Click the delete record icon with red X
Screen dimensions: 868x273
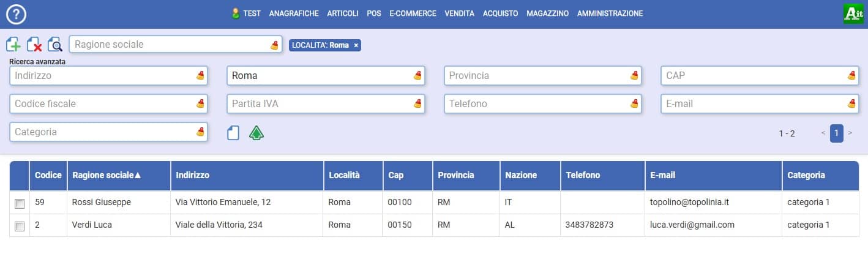(34, 44)
